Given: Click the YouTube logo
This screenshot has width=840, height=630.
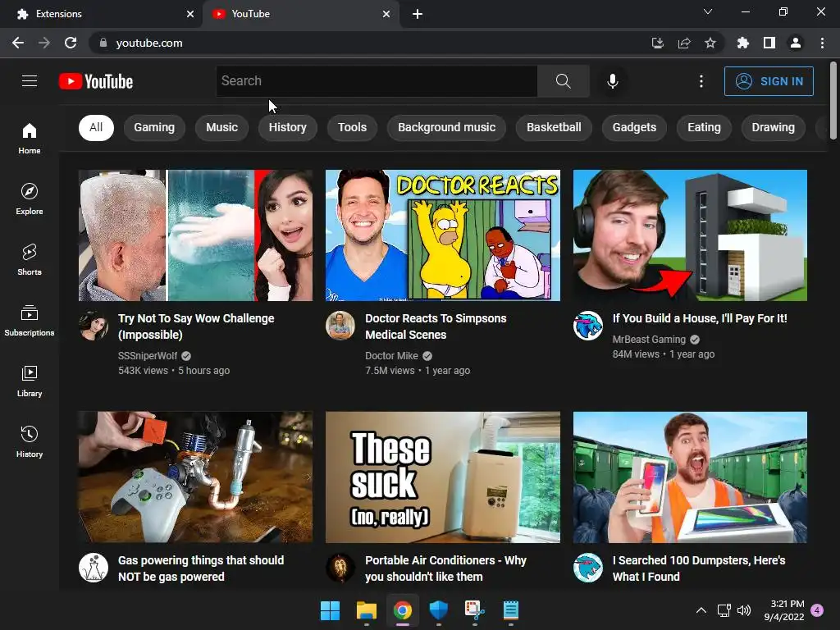Looking at the screenshot, I should click(96, 81).
